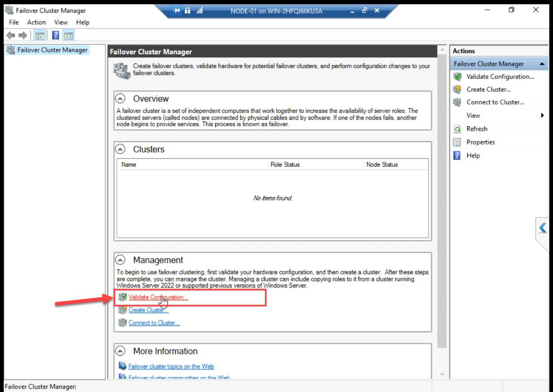
Task: Click the blue side-tab chevron on right edge
Action: [x=543, y=228]
